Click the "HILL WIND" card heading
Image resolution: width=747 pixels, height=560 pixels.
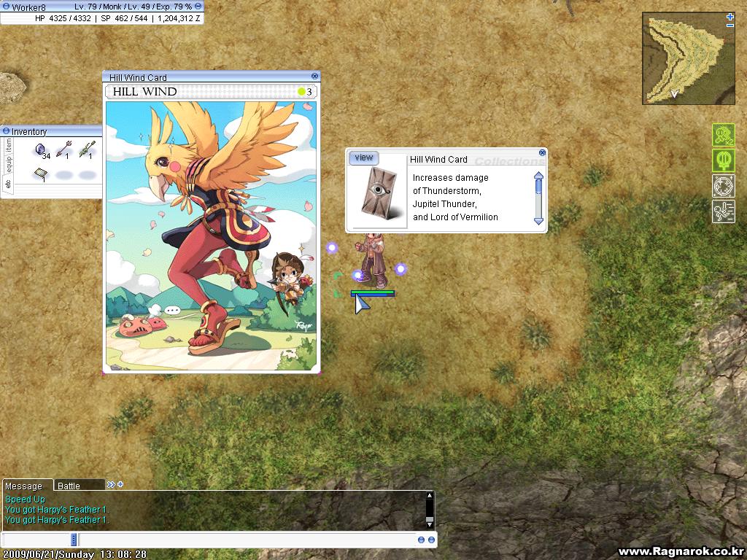tap(145, 91)
